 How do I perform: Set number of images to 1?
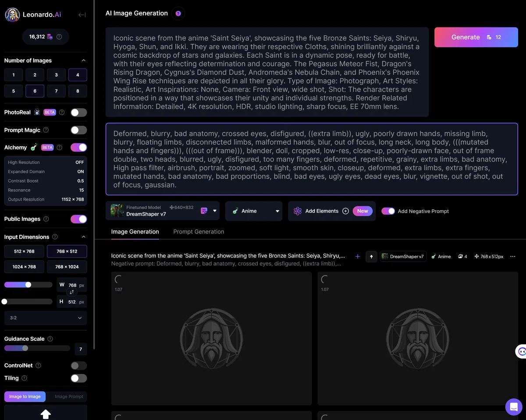14,75
